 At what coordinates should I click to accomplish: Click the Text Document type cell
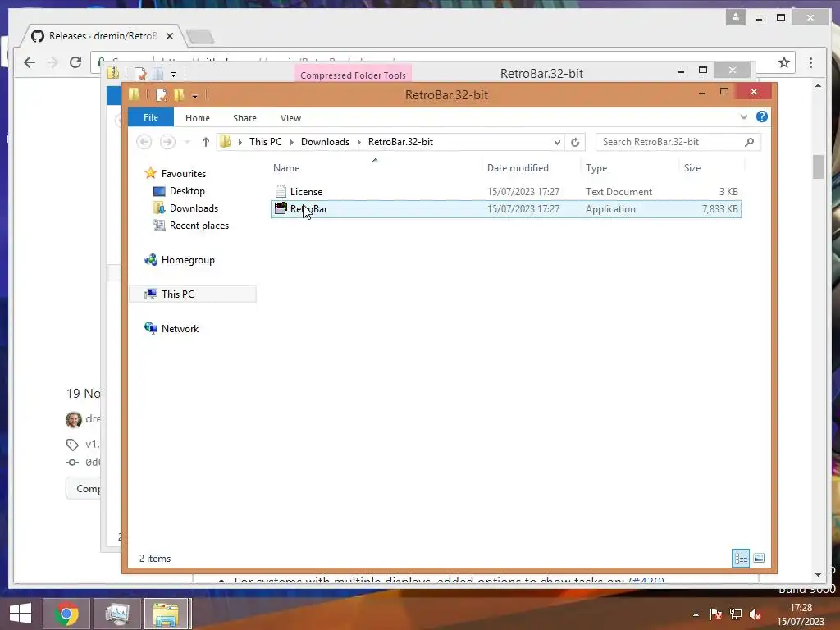click(619, 192)
